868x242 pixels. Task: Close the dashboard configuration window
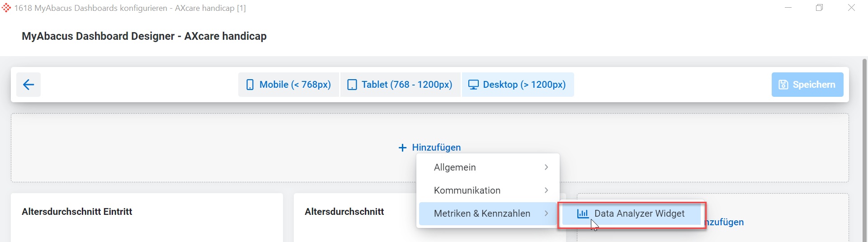pyautogui.click(x=851, y=8)
